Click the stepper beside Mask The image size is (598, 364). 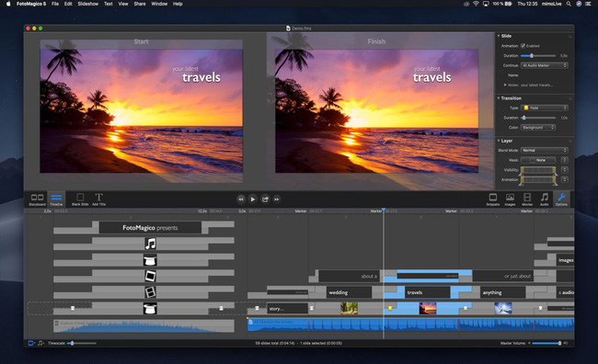tap(565, 160)
